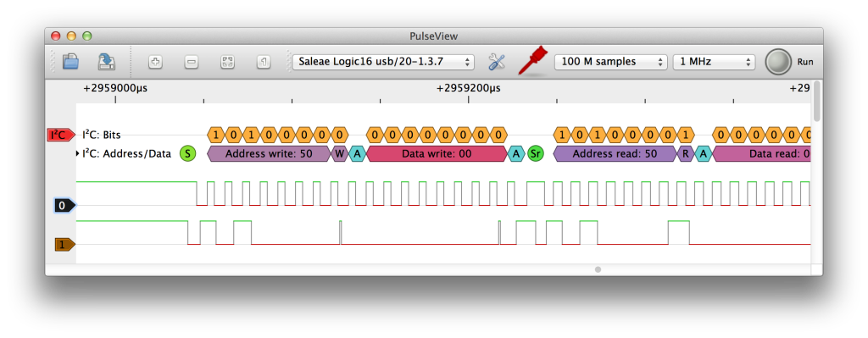The width and height of the screenshot is (868, 338).
Task: Select the red I²C decoder label
Action: coord(60,135)
